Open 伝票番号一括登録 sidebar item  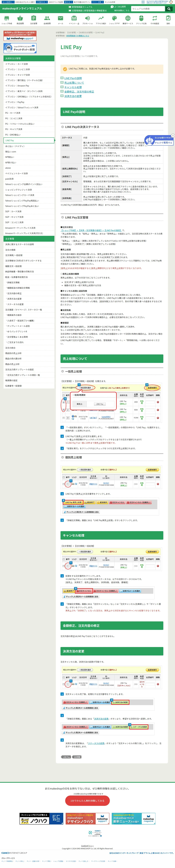[29, 386]
